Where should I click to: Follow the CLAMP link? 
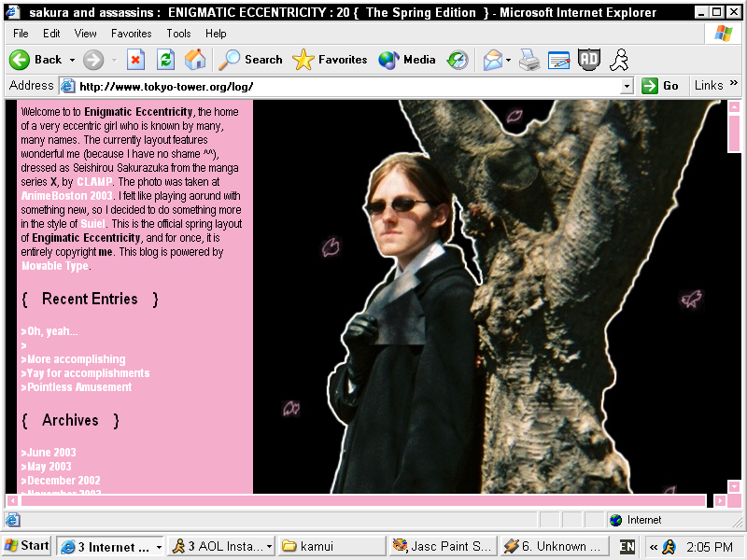tap(95, 182)
